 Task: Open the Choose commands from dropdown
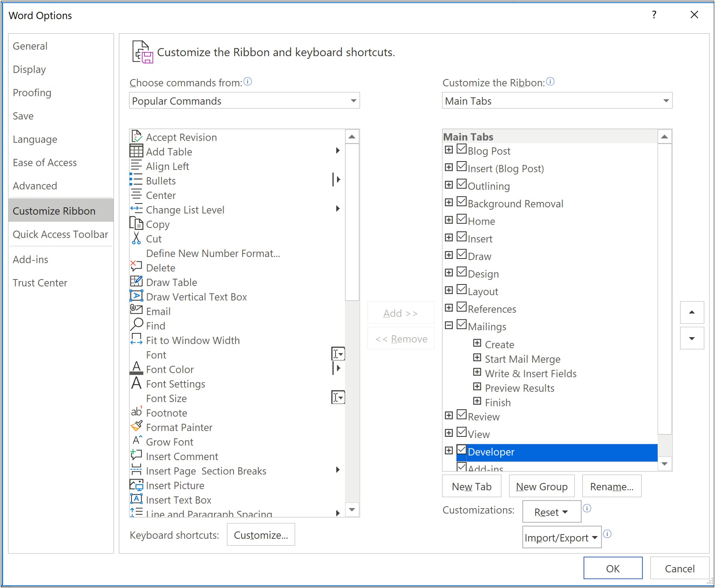point(244,101)
